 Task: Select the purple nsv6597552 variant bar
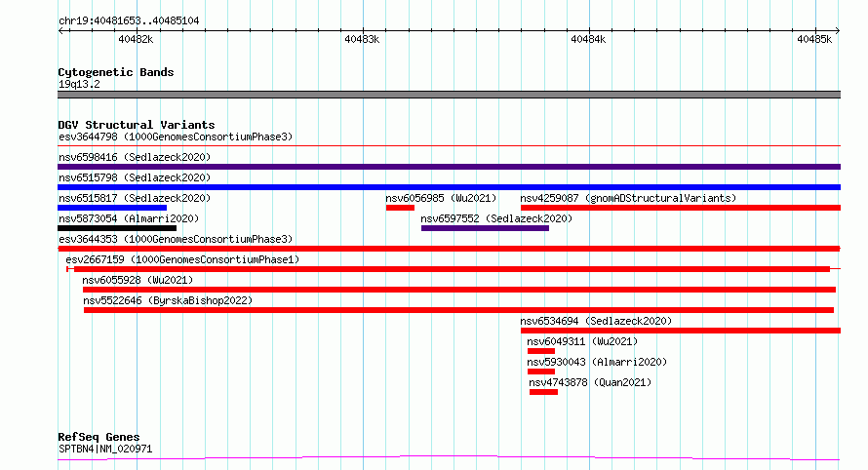coord(485,228)
